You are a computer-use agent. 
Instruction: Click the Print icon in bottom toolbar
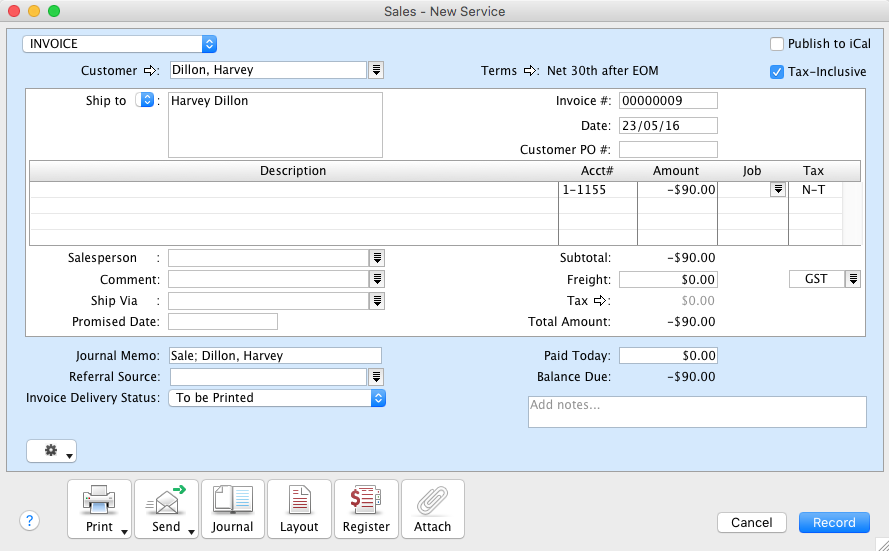click(99, 499)
